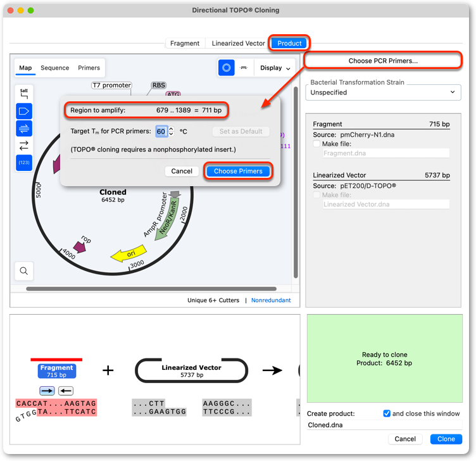476x461 pixels.
Task: Toggle the (123) numbering icon
Action: [x=24, y=163]
